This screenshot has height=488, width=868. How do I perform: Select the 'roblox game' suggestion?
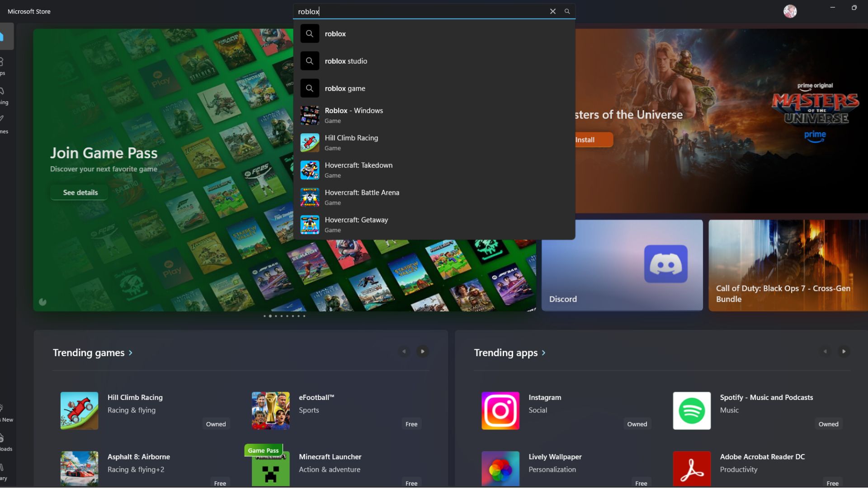tap(434, 89)
